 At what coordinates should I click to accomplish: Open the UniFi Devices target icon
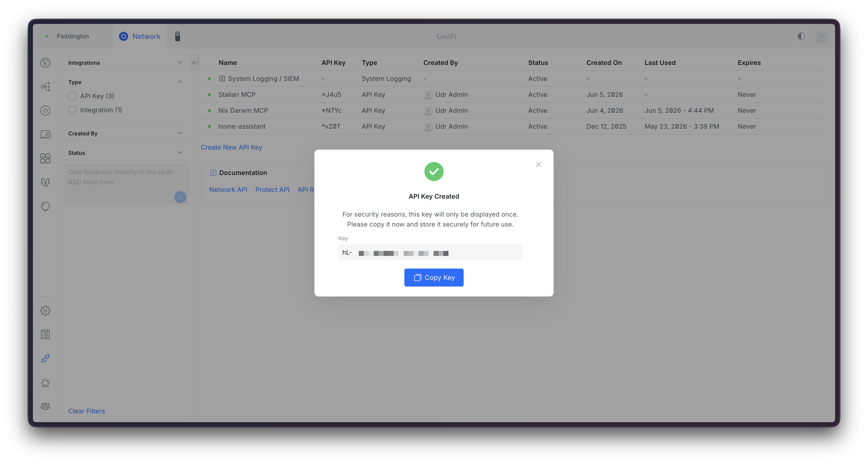pos(45,111)
